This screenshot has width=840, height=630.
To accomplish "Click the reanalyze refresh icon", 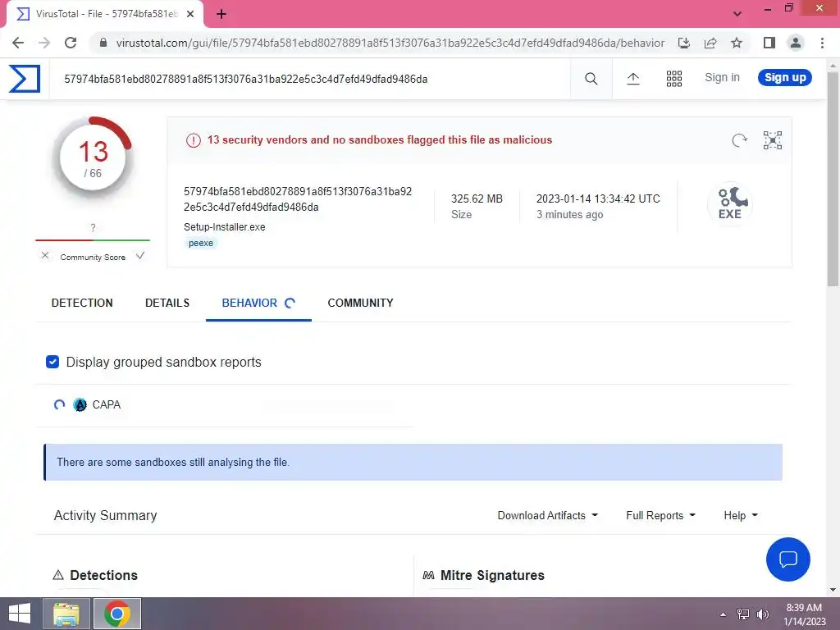I will pos(739,140).
